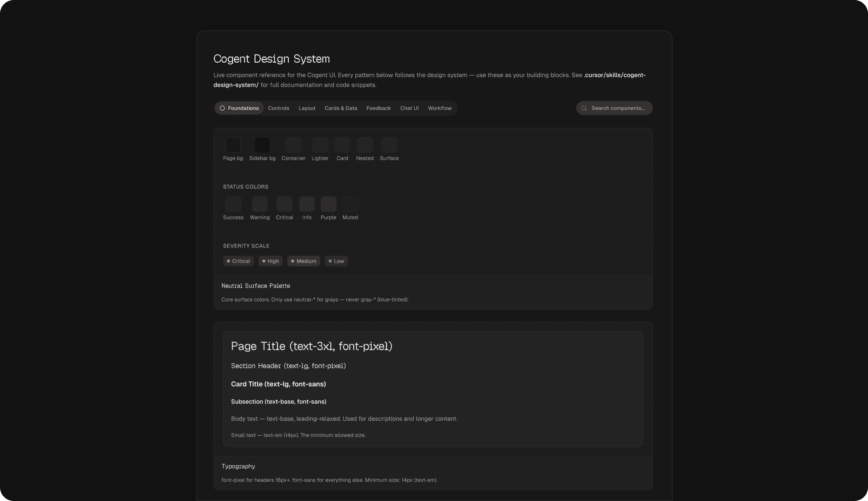The height and width of the screenshot is (501, 868).
Task: Go to Cards & Data tab
Action: coord(341,108)
